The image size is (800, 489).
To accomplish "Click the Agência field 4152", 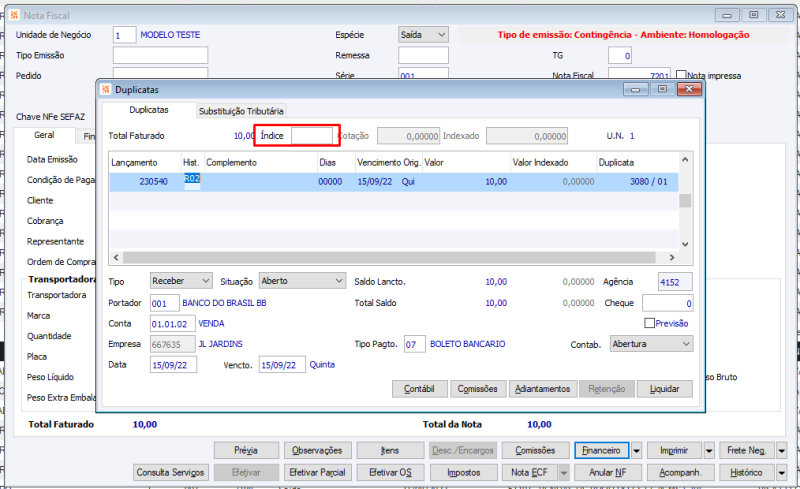I will tap(675, 282).
